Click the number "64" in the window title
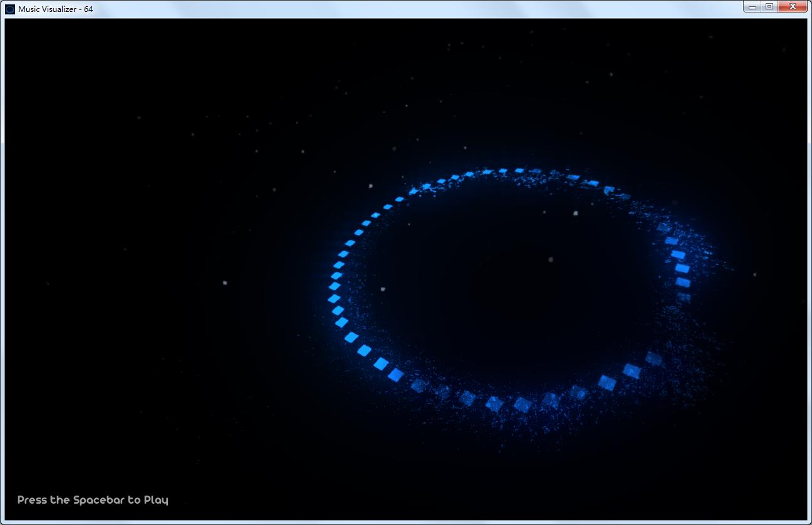This screenshot has height=525, width=812. [88, 9]
